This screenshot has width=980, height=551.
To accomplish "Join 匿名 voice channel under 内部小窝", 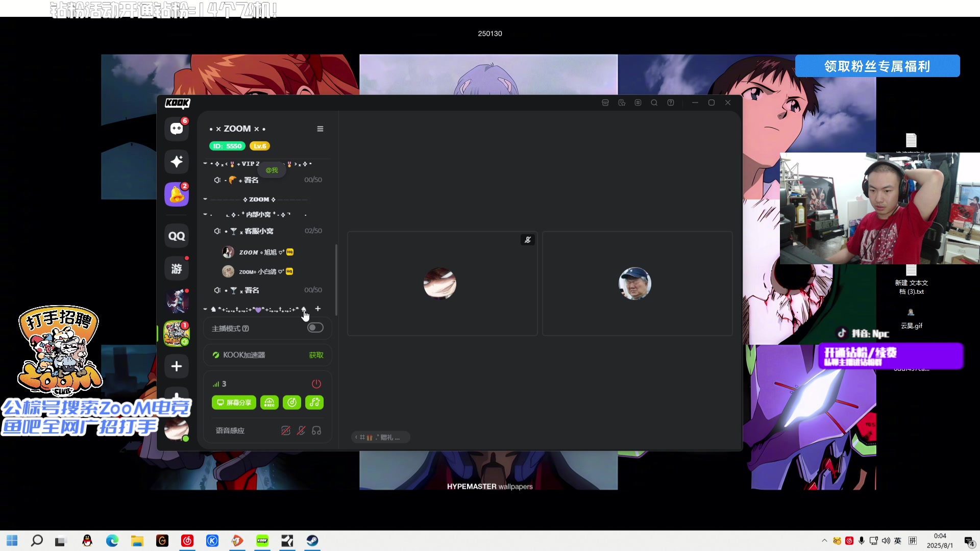I will coord(268,290).
